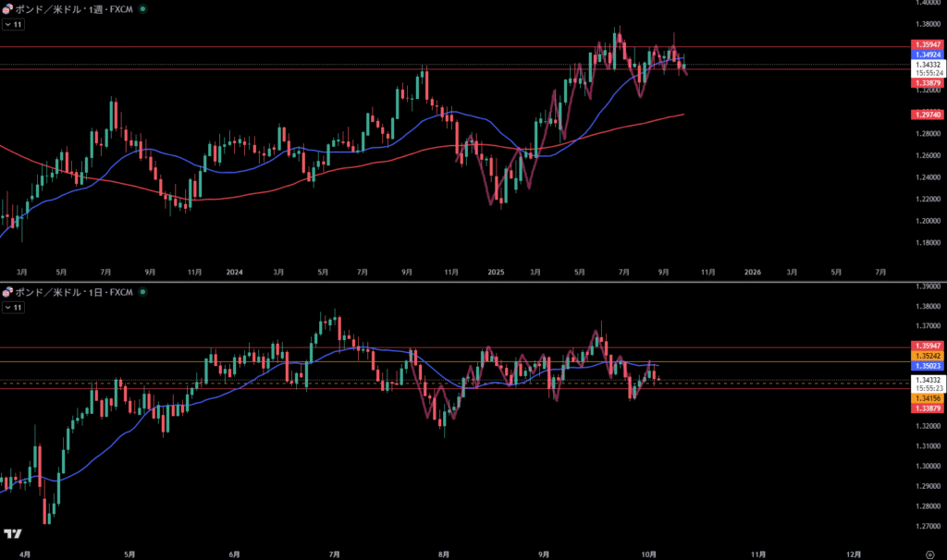Expand the 11 indicators legend on weekly chart
Screen dimensions: 947x560
(13, 25)
